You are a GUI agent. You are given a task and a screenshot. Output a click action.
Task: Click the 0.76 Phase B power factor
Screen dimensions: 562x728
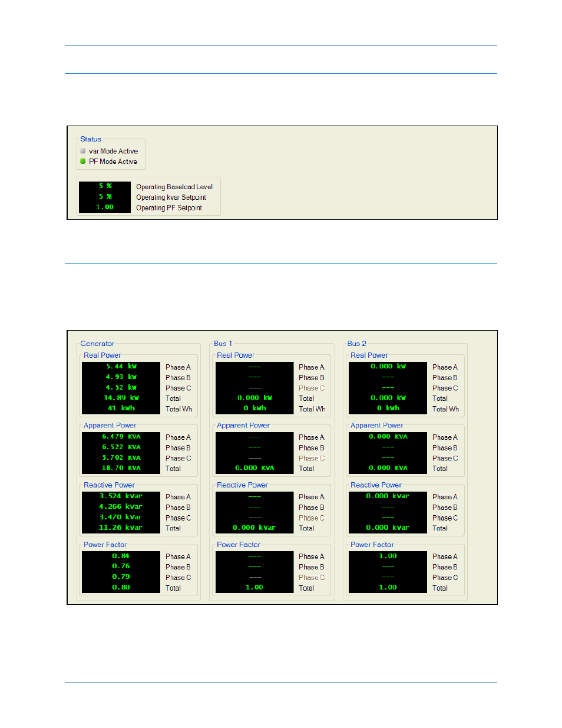[121, 566]
